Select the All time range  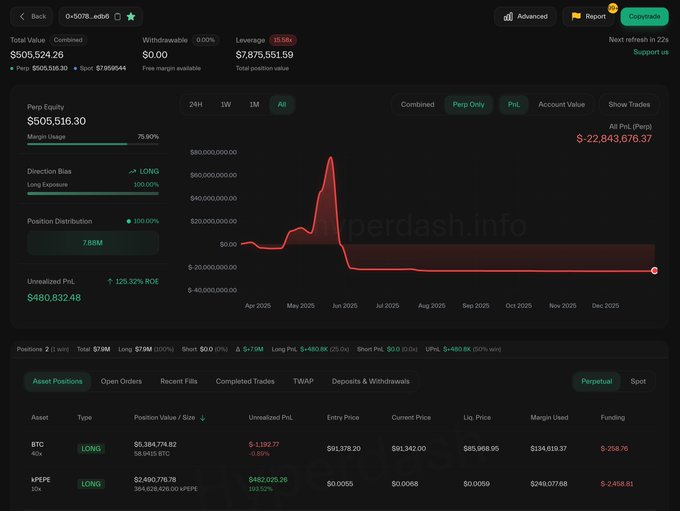pos(282,105)
